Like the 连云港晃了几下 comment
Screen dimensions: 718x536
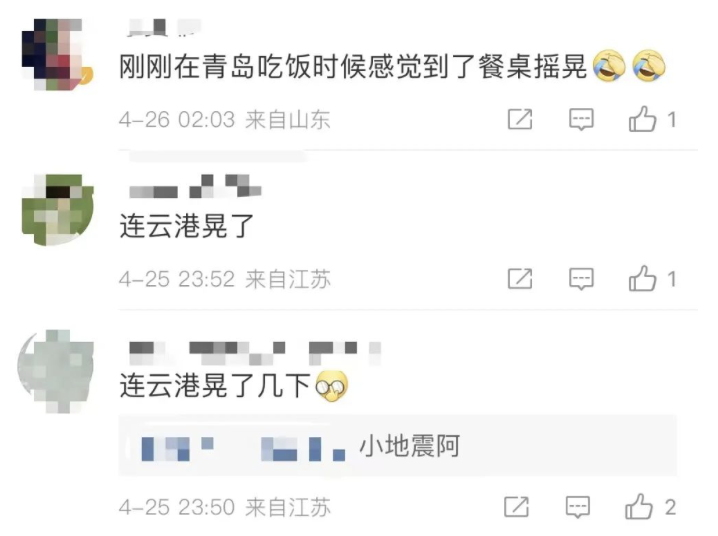(x=639, y=506)
